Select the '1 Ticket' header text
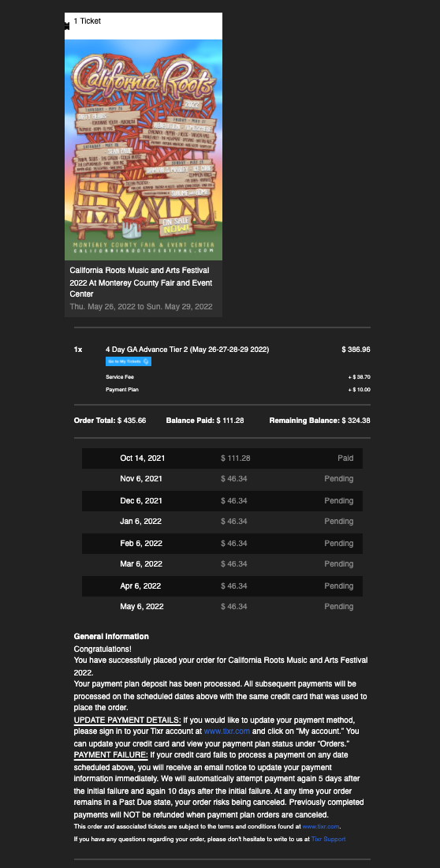This screenshot has width=440, height=868. (x=87, y=21)
